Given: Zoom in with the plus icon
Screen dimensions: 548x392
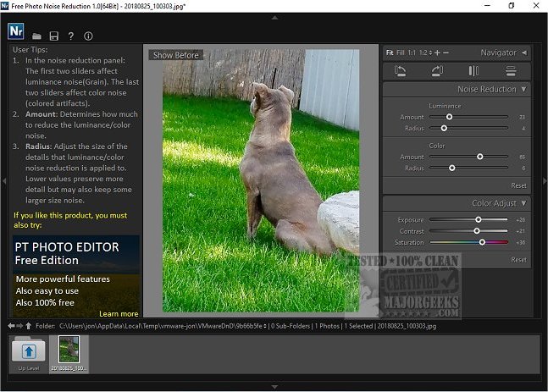Looking at the screenshot, I should (x=437, y=52).
